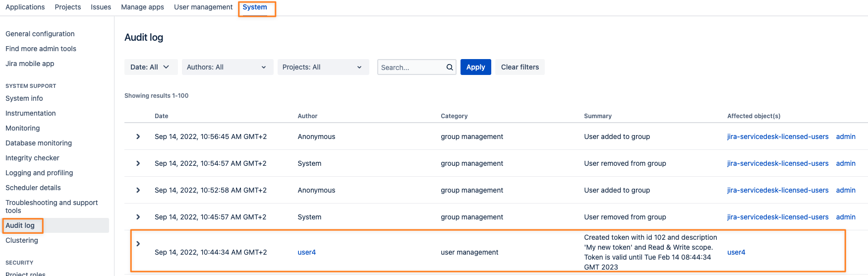Open jira-servicedesk-licensed-users in 10:45:57 row
This screenshot has width=868, height=276.
[778, 217]
